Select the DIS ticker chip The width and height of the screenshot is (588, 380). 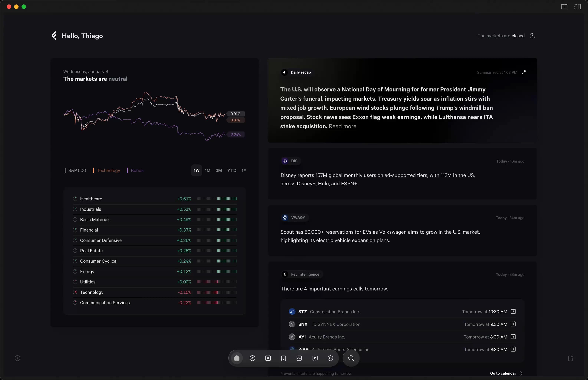pos(290,161)
